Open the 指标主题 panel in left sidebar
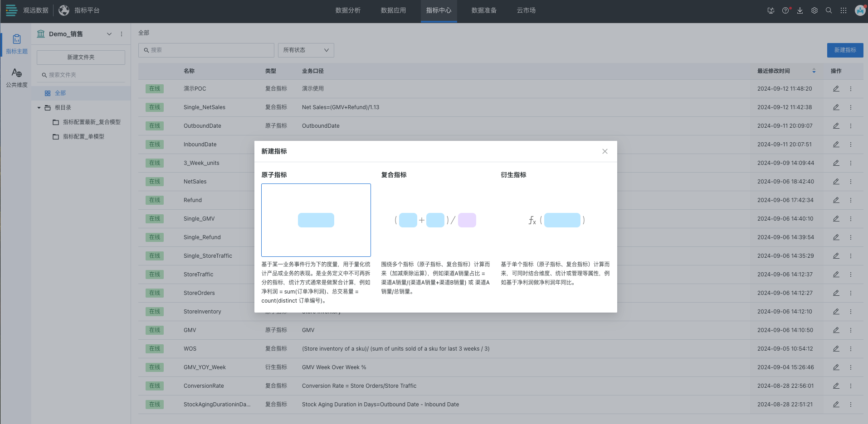This screenshot has height=424, width=868. pyautogui.click(x=16, y=43)
